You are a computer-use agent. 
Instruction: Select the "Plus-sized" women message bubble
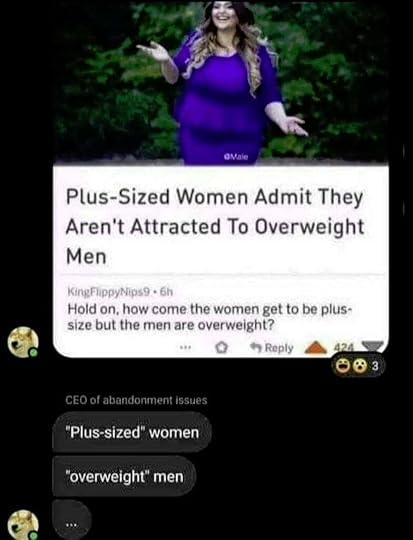[x=131, y=432]
